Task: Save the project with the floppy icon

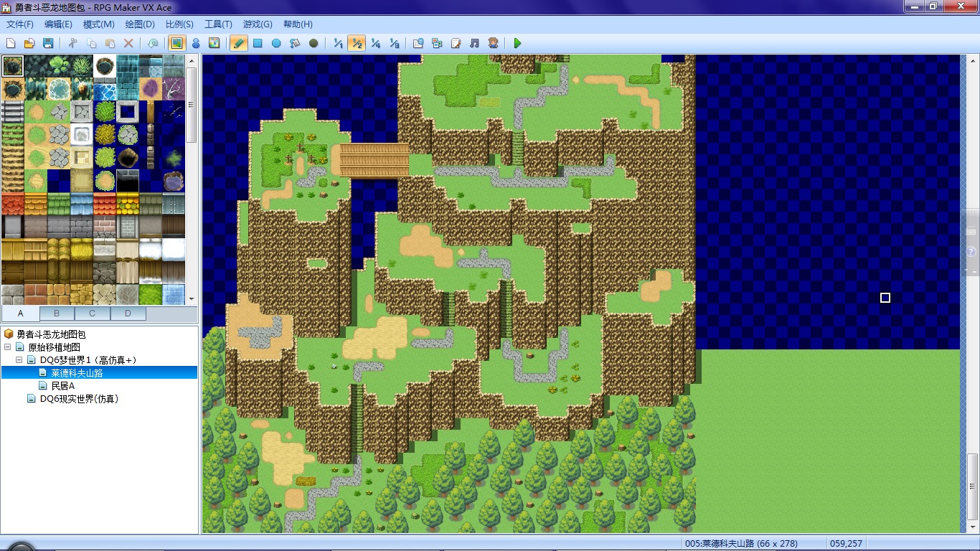Action: pyautogui.click(x=48, y=43)
